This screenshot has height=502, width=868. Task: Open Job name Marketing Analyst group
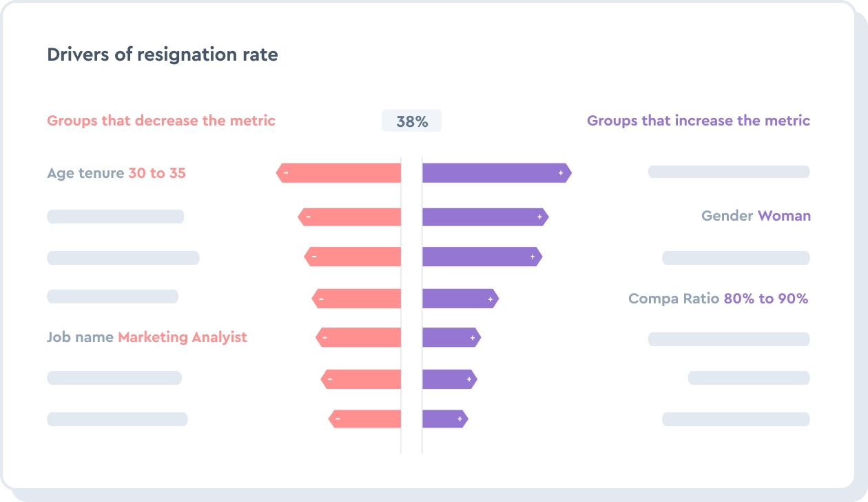147,337
